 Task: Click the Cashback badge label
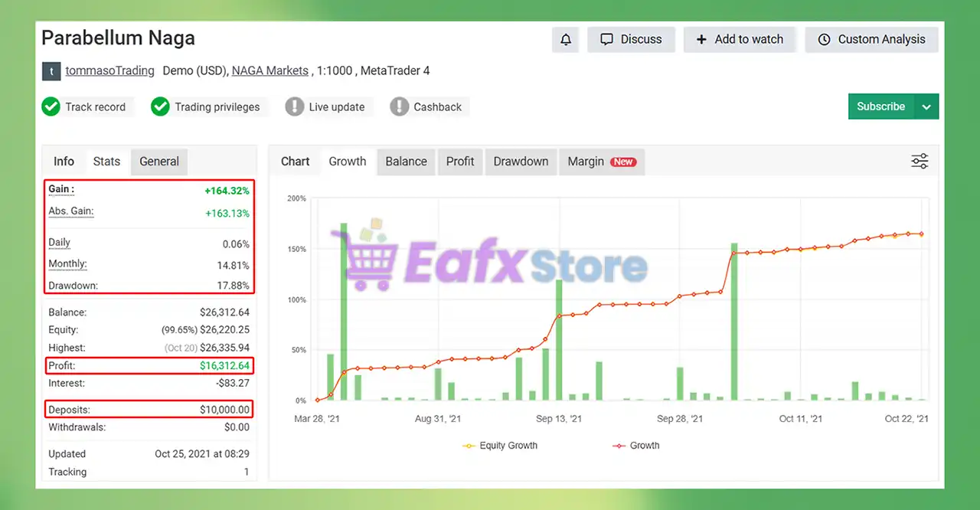(438, 107)
